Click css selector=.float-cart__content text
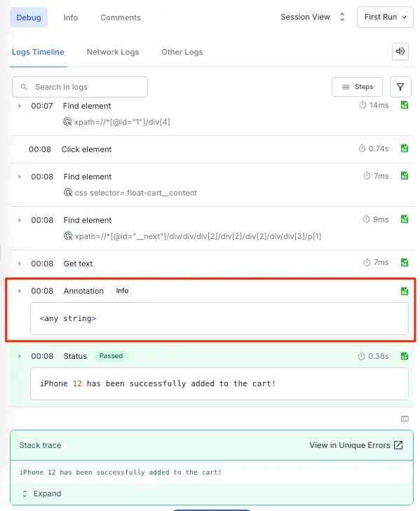This screenshot has width=420, height=511. (135, 193)
